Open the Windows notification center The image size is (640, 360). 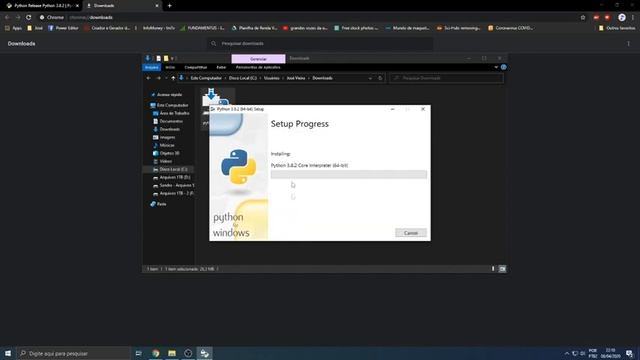pyautogui.click(x=629, y=353)
